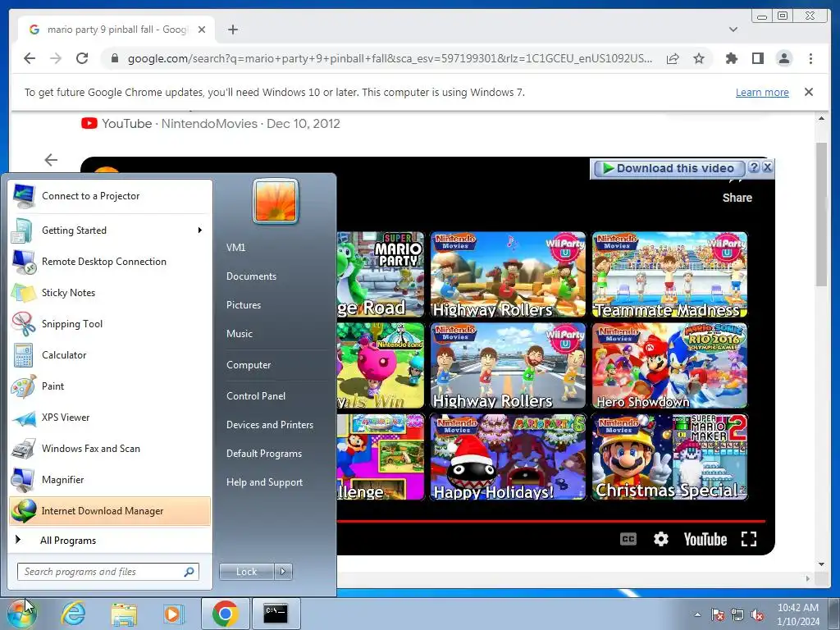Click Download this video button

click(668, 168)
